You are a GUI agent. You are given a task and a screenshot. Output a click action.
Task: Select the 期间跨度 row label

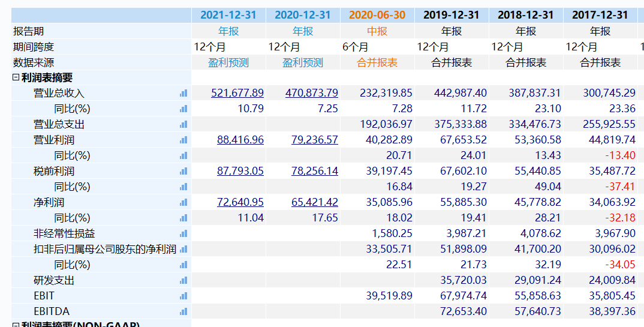pyautogui.click(x=33, y=47)
